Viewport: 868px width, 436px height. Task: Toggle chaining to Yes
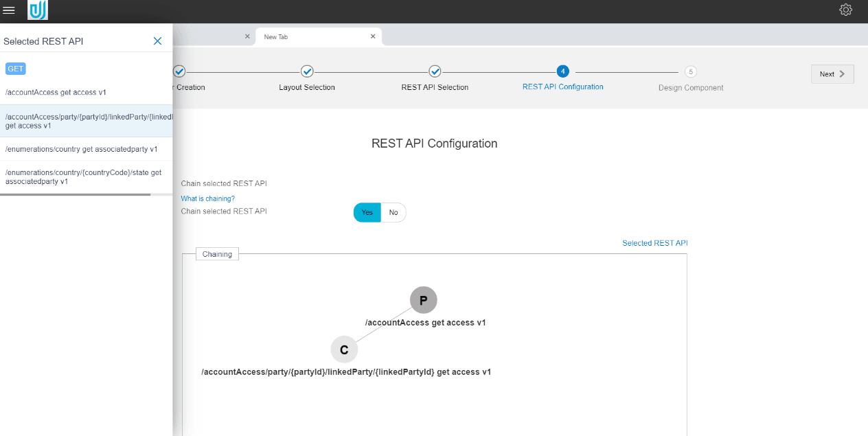click(367, 213)
